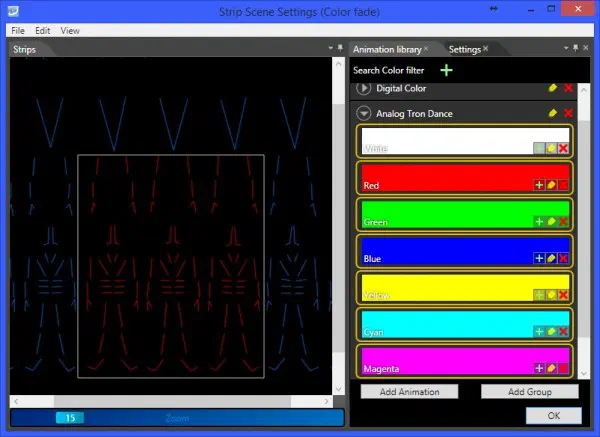The image size is (600, 437).
Task: Select the Cyan color animation swatch
Action: click(465, 324)
